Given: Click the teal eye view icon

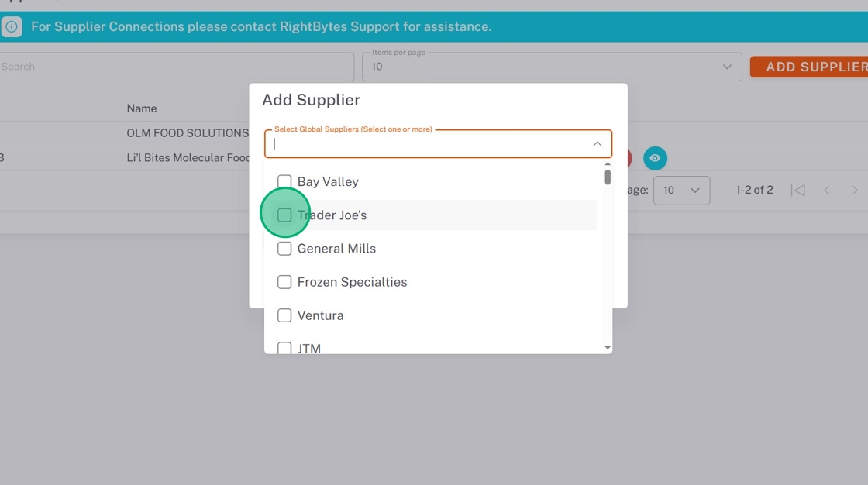Looking at the screenshot, I should pyautogui.click(x=655, y=159).
